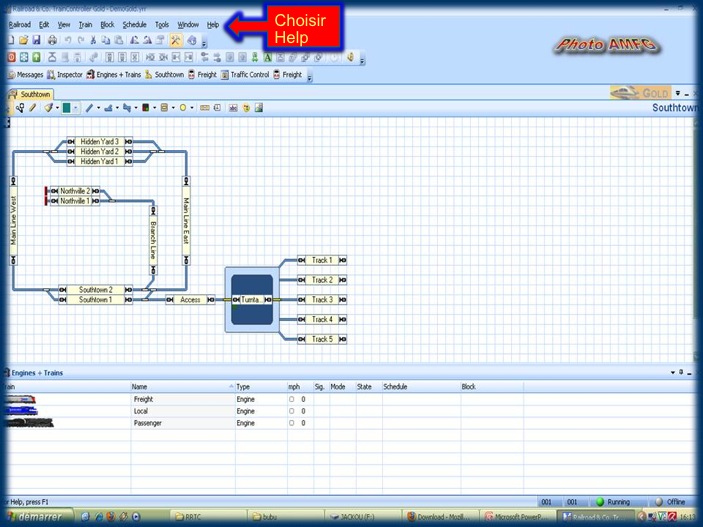Click the Cut scissors icon

point(93,40)
